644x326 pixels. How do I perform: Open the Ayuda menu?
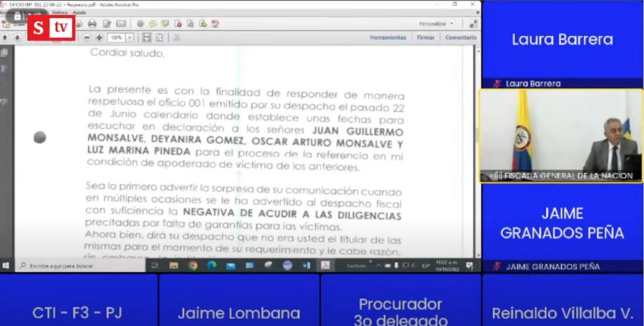79,12
